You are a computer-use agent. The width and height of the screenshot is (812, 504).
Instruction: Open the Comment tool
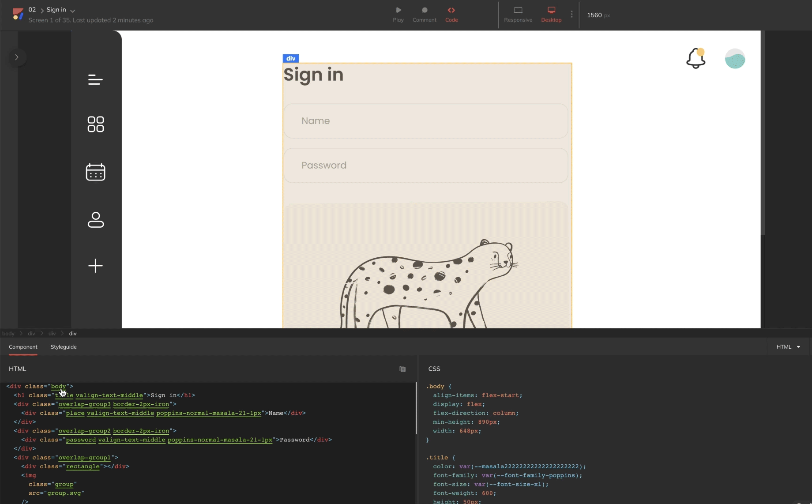pyautogui.click(x=424, y=14)
